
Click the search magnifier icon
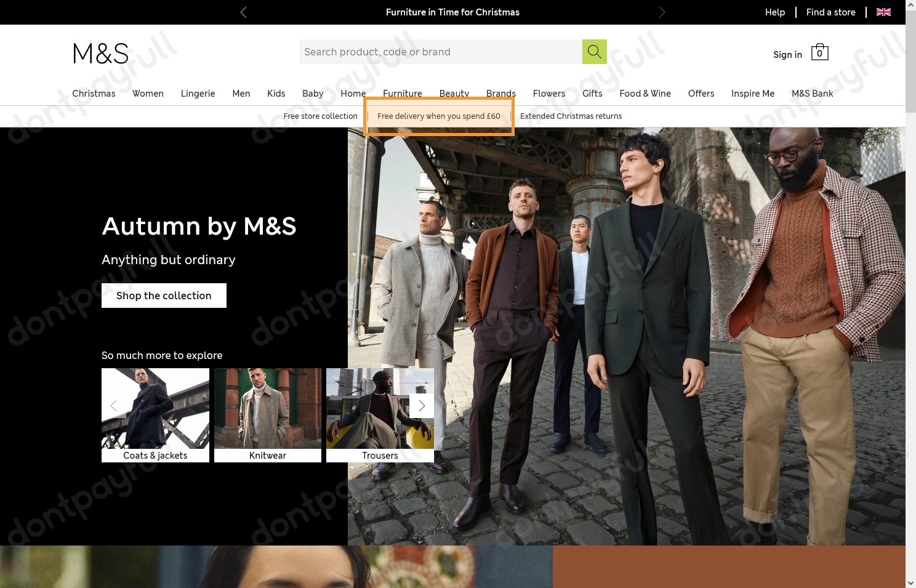(x=593, y=52)
